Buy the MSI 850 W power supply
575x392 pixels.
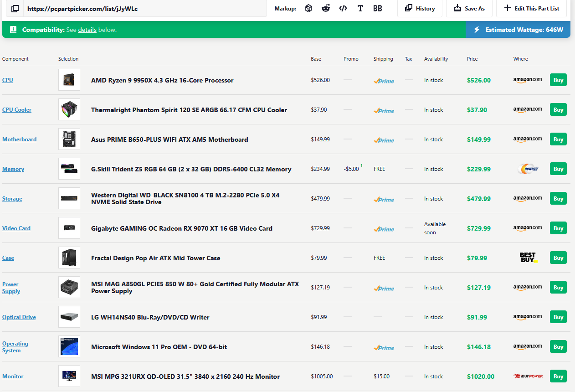[x=558, y=287]
